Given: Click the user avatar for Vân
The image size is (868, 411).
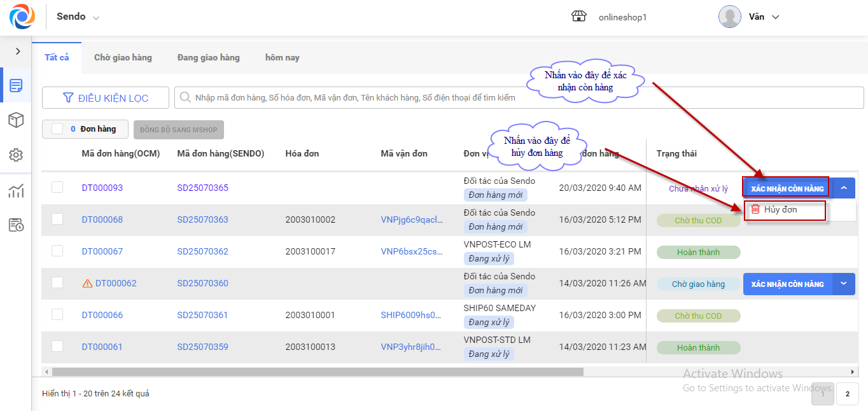Looking at the screenshot, I should [x=729, y=17].
